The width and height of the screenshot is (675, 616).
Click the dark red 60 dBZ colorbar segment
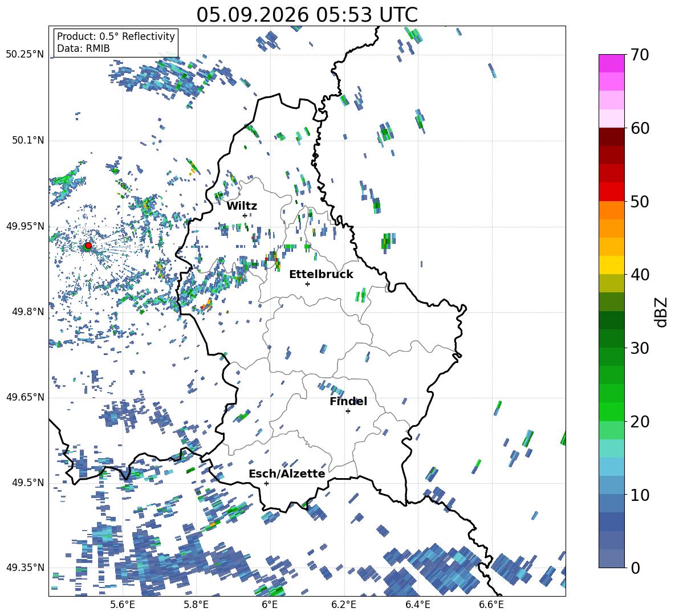point(611,137)
